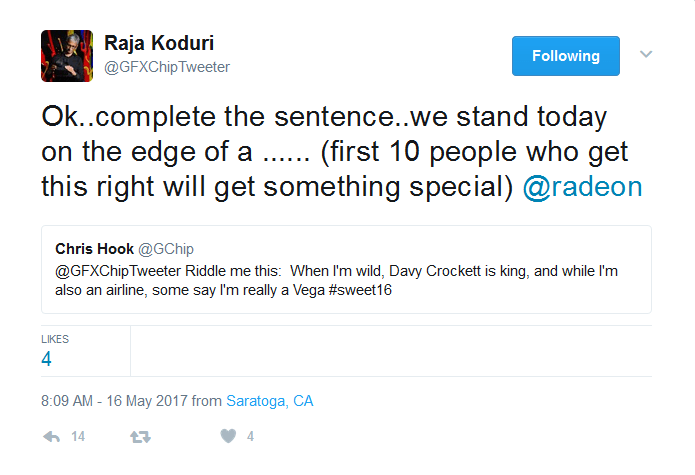This screenshot has width=695, height=475.
Task: Toggle the Following button
Action: pos(565,56)
